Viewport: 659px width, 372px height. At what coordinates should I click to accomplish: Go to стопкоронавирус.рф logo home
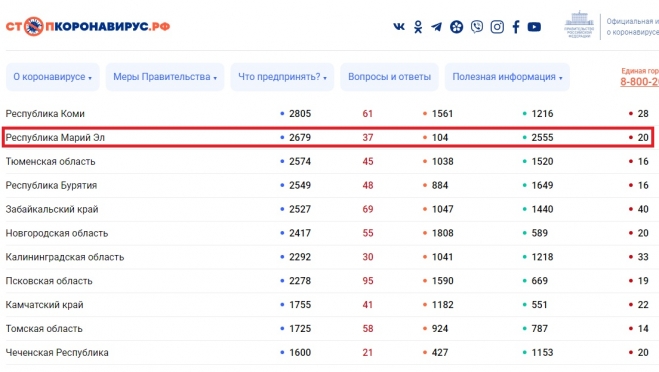click(x=88, y=26)
